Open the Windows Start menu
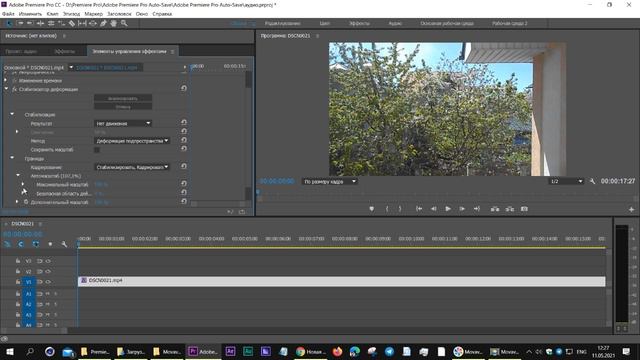The width and height of the screenshot is (640, 360). point(9,351)
